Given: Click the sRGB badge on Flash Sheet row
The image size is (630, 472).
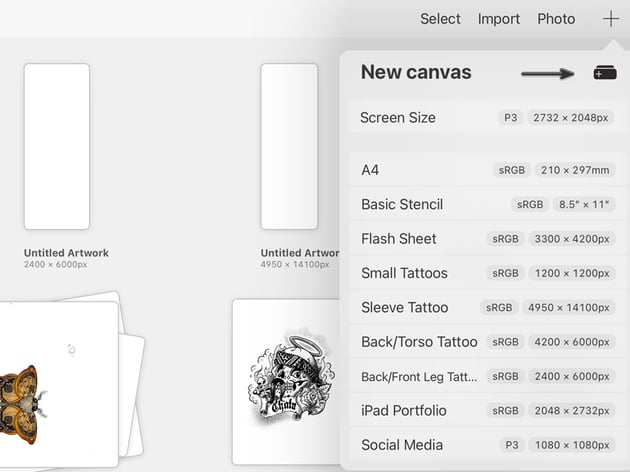Looking at the screenshot, I should [505, 239].
